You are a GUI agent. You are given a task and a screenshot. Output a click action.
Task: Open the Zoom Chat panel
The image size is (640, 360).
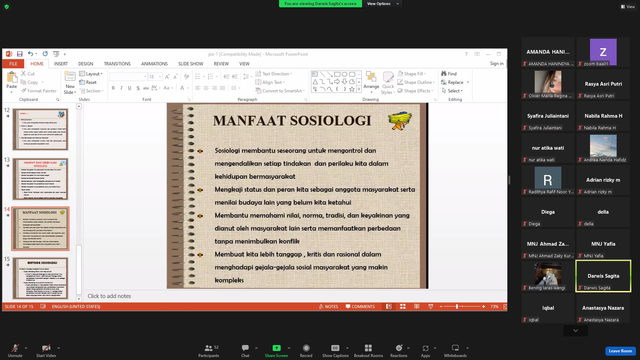245,350
